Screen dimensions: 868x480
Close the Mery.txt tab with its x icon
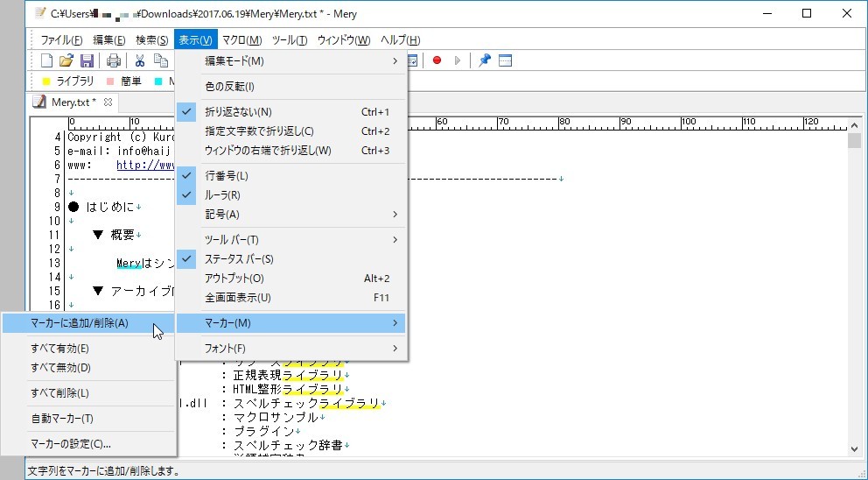[108, 102]
